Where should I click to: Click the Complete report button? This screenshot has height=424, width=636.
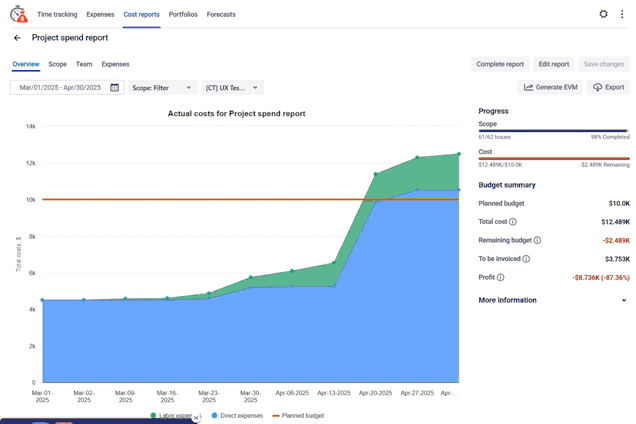coord(500,64)
